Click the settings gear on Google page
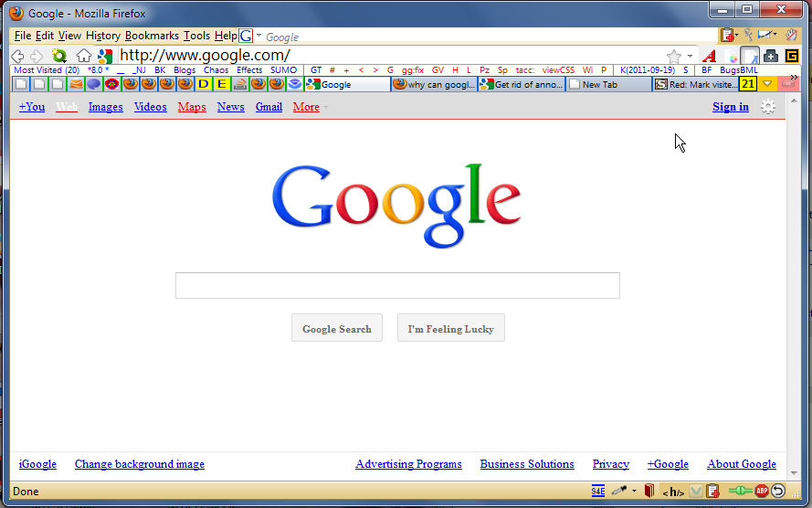Image resolution: width=812 pixels, height=508 pixels. point(768,107)
